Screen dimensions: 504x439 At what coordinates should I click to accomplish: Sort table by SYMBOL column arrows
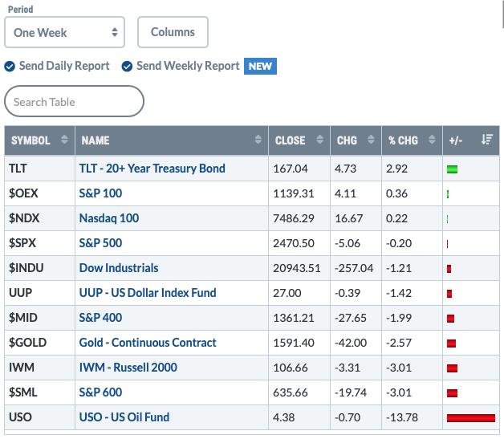[x=64, y=140]
